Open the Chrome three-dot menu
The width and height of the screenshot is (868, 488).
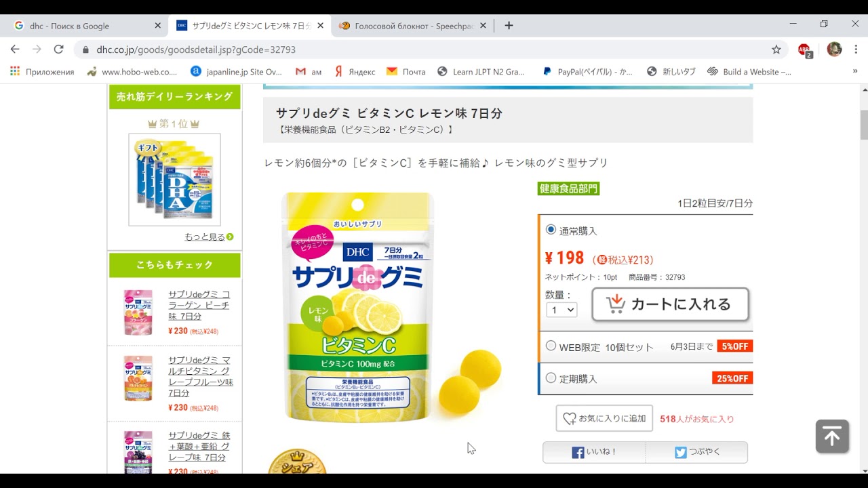coord(856,49)
